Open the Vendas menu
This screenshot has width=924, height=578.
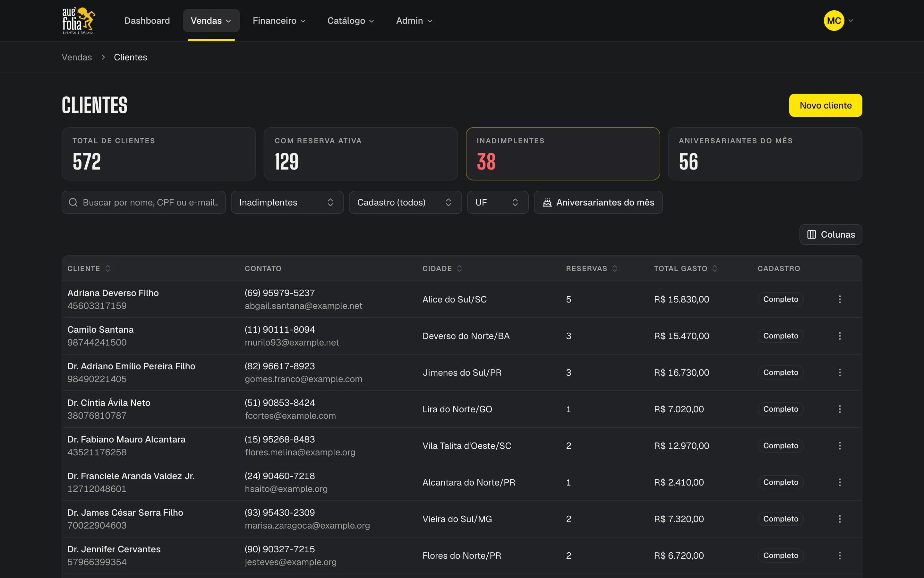coord(211,21)
